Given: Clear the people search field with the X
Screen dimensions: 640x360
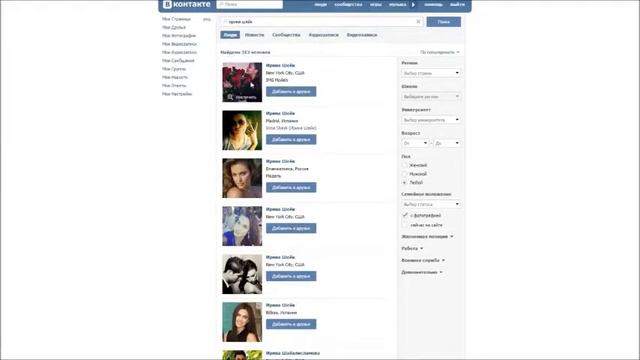Looking at the screenshot, I should click(418, 22).
